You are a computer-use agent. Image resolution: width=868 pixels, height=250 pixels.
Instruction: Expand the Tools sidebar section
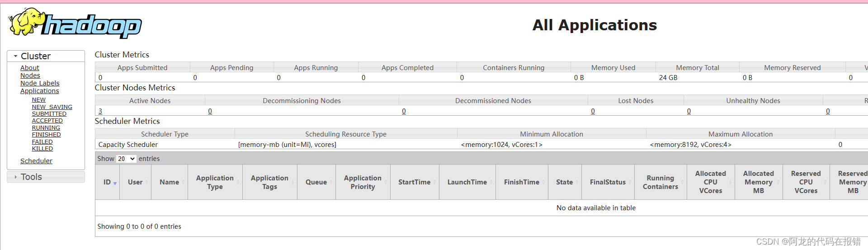15,177
